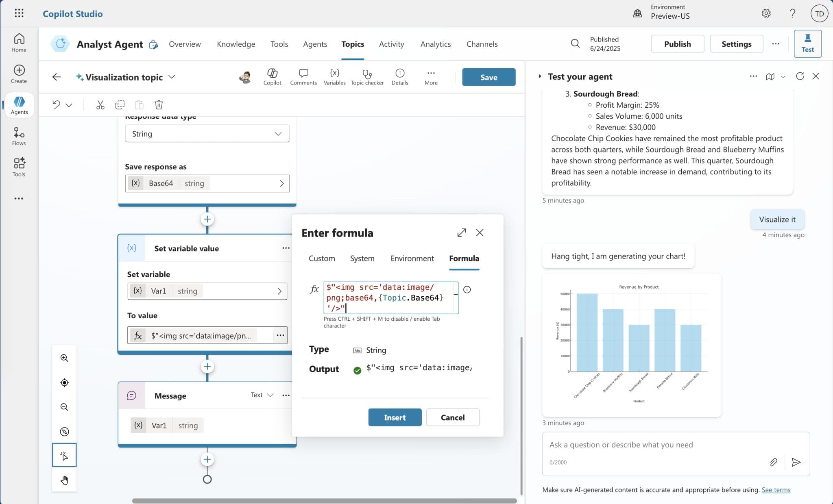Select the Custom tab in formula dialog
This screenshot has height=504, width=833.
tap(322, 259)
